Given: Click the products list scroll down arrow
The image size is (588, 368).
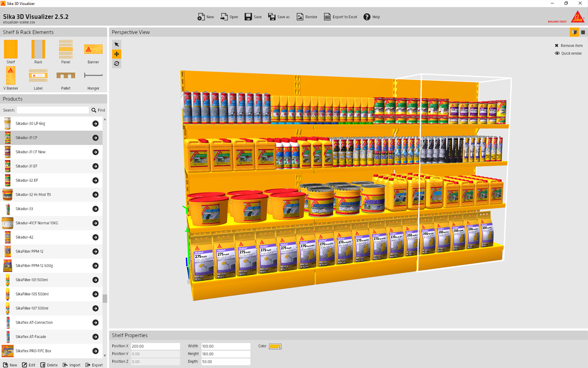Looking at the screenshot, I should 105,355.
